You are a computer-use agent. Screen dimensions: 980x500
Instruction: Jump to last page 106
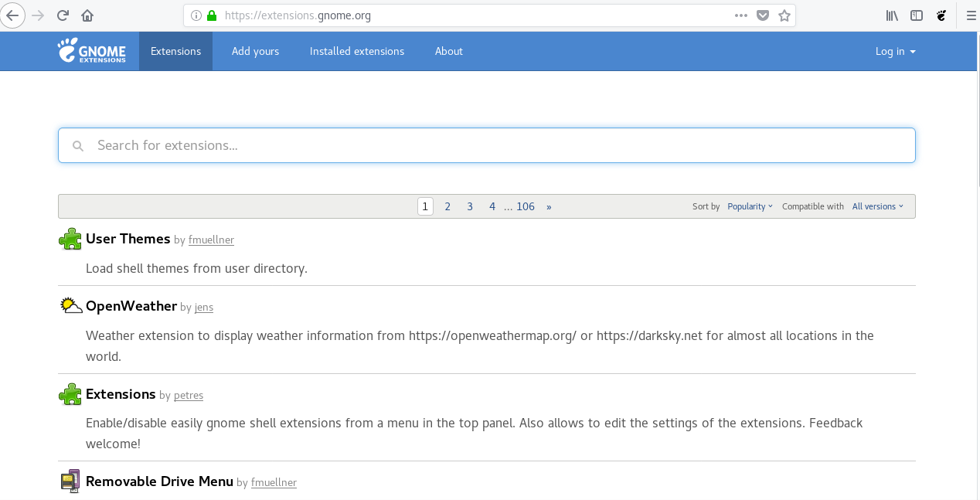pos(526,206)
